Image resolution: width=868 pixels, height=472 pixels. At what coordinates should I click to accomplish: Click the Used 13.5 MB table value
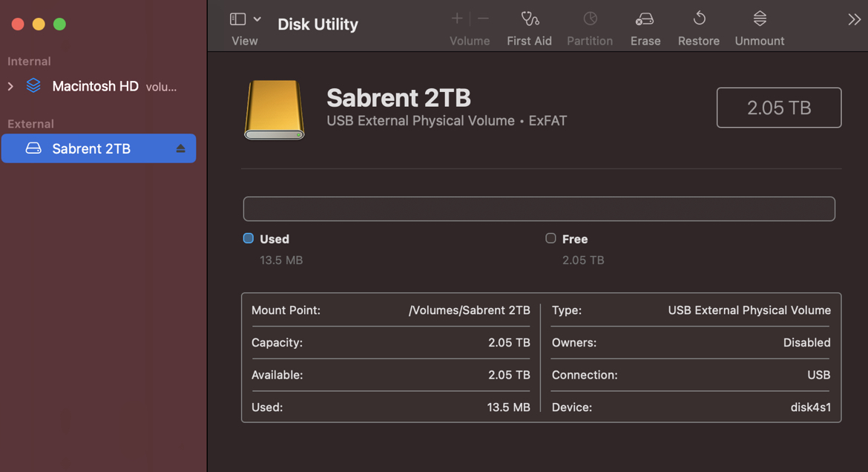click(x=509, y=407)
